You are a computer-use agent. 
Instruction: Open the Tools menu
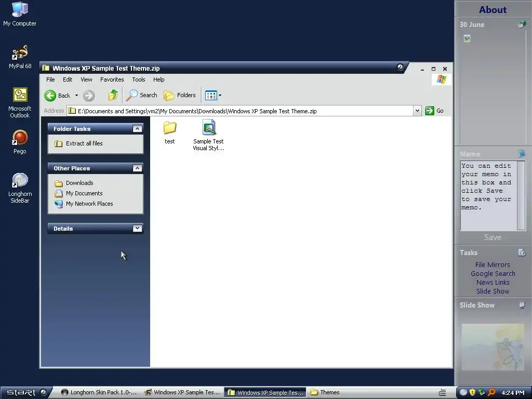[x=138, y=79]
